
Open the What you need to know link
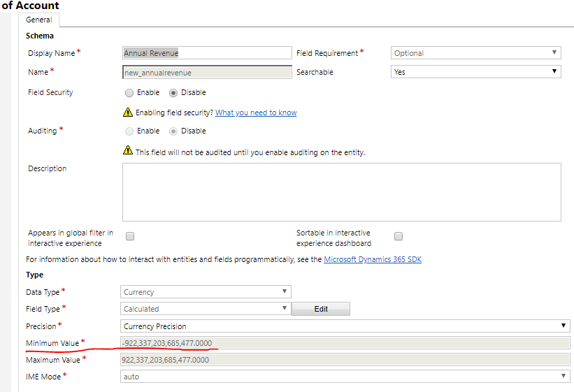pos(256,112)
